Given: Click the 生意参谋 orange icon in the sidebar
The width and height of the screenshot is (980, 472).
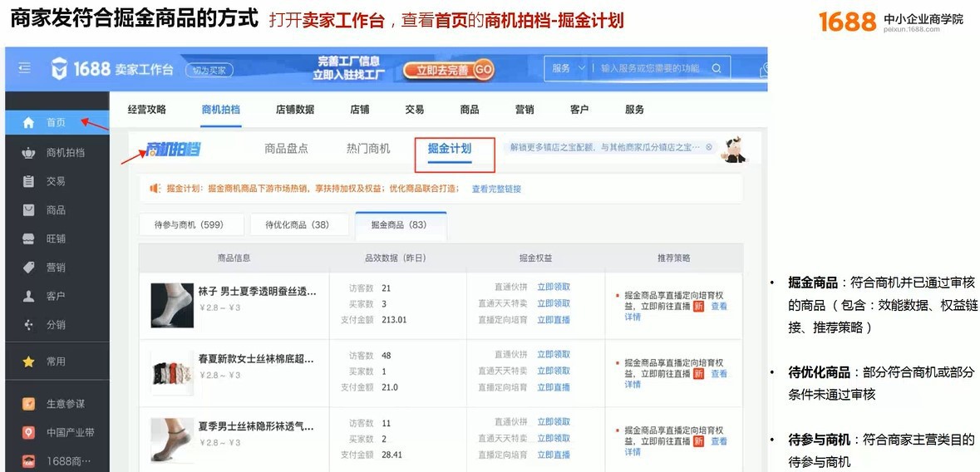Looking at the screenshot, I should [29, 404].
